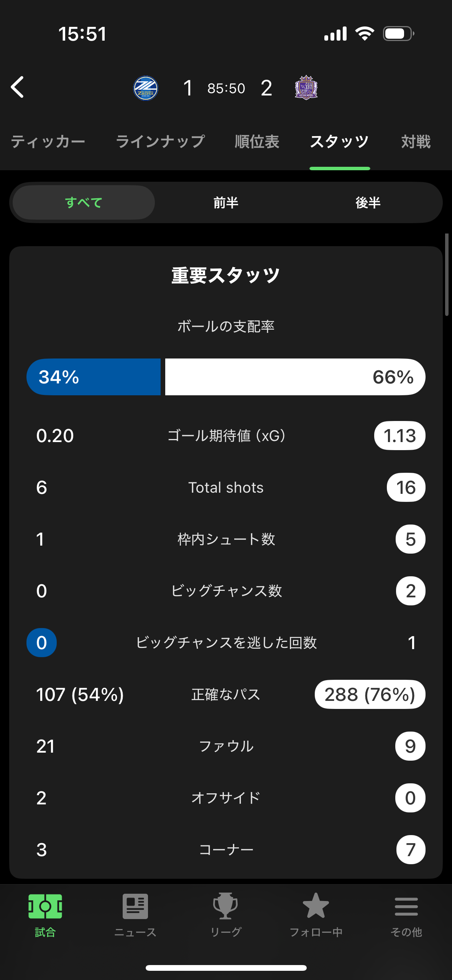Open the purple Sanfrecce away team crest
Image resolution: width=452 pixels, height=980 pixels.
click(x=306, y=88)
